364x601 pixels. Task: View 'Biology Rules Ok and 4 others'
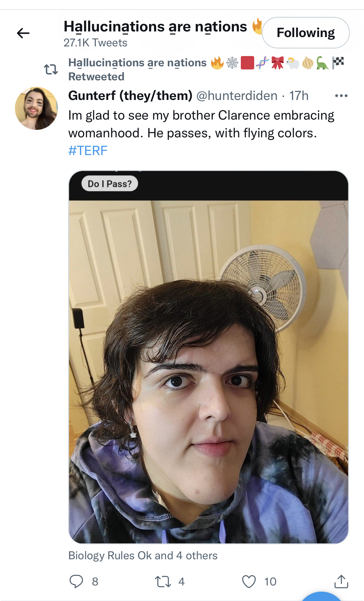143,556
